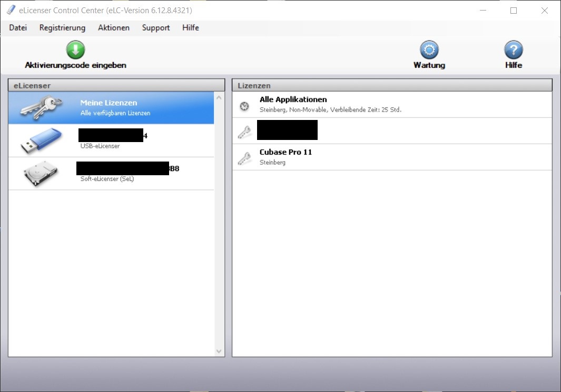
Task: Open the Support menu
Action: point(155,28)
